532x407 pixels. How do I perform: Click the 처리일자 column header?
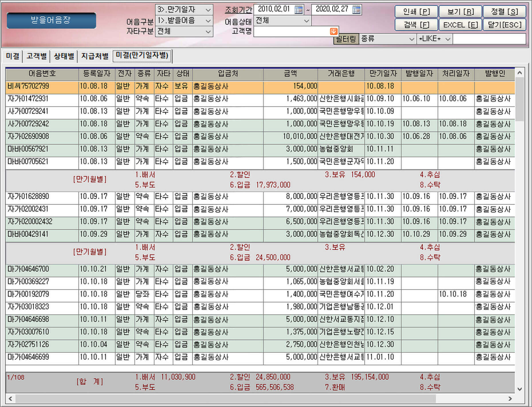click(x=456, y=74)
